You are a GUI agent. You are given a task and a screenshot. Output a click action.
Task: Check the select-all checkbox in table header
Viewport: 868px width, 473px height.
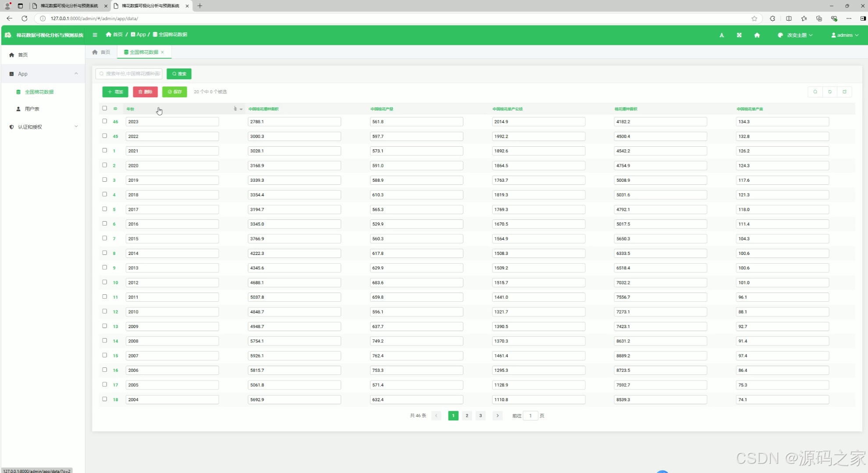point(104,108)
